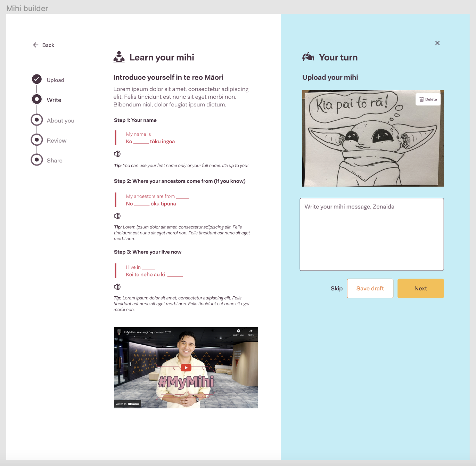This screenshot has width=476, height=466.
Task: Delete the uploaded mihi image
Action: pos(428,99)
